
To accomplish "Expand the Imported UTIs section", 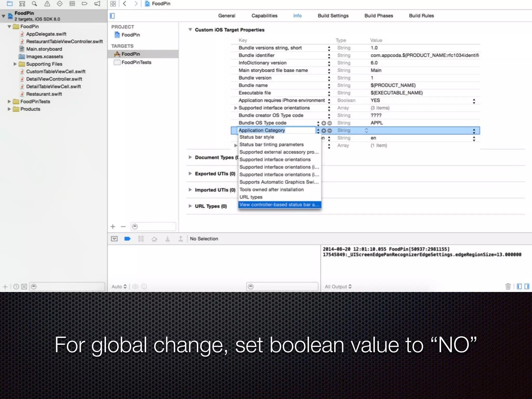I will 190,190.
